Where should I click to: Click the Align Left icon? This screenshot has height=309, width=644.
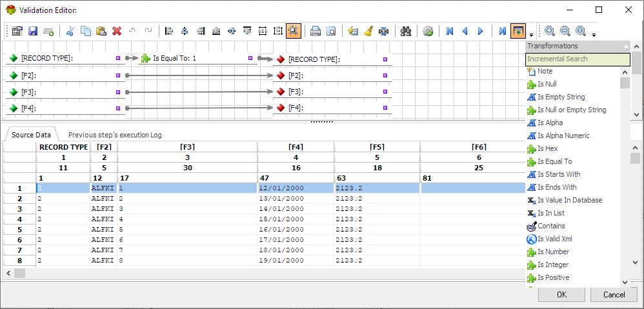pyautogui.click(x=169, y=31)
